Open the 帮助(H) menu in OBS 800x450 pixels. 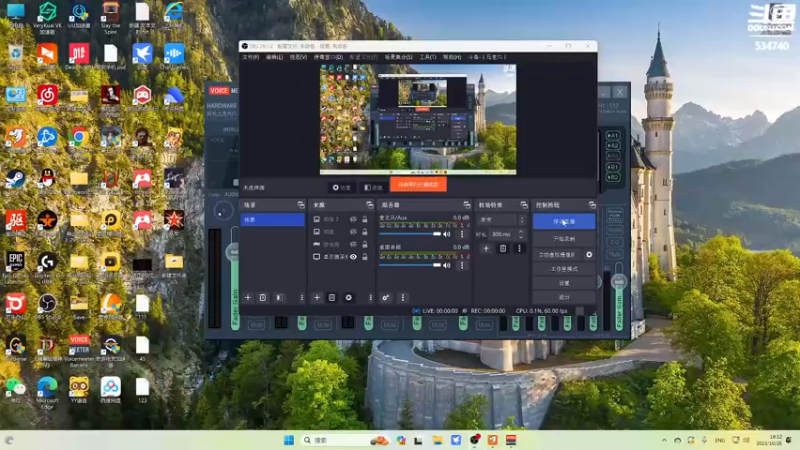(x=452, y=57)
